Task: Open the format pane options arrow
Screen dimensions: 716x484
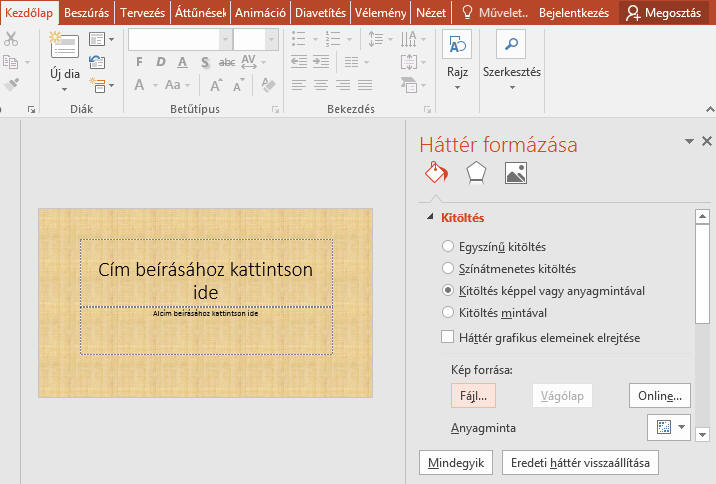Action: (x=689, y=142)
